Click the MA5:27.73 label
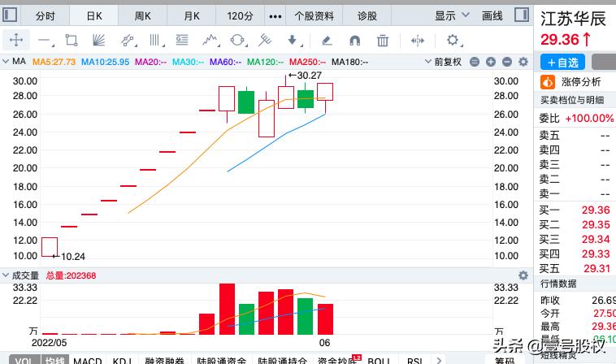The image size is (616, 364). [x=54, y=62]
